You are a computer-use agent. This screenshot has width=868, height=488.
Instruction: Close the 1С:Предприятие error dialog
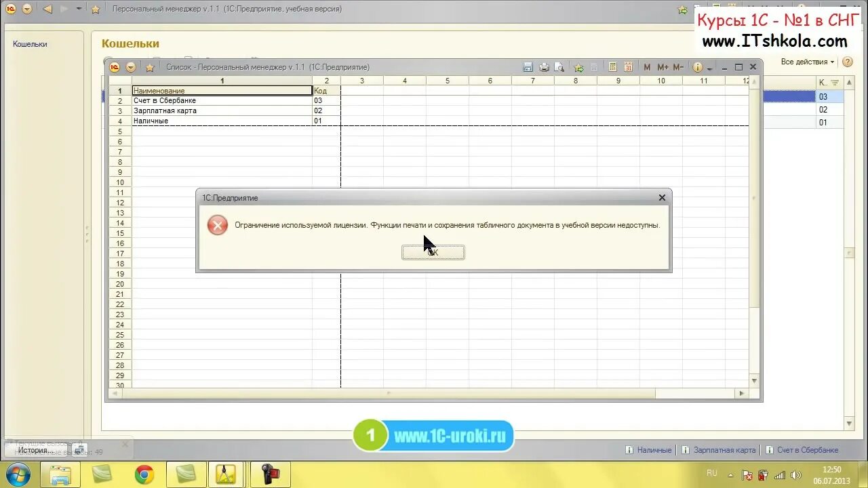tap(662, 197)
